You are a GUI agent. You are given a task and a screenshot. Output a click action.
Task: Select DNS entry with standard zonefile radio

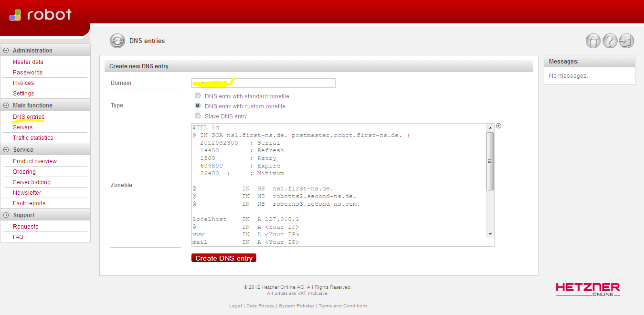198,96
